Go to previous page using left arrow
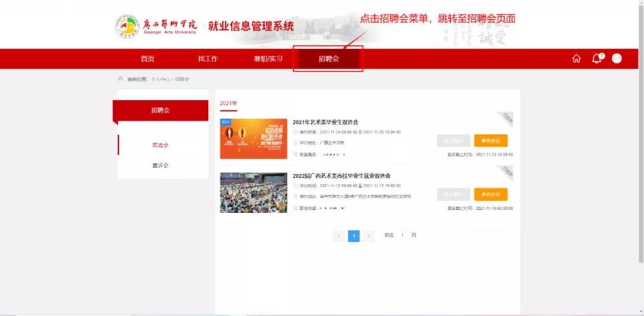The image size is (644, 316). [x=339, y=236]
